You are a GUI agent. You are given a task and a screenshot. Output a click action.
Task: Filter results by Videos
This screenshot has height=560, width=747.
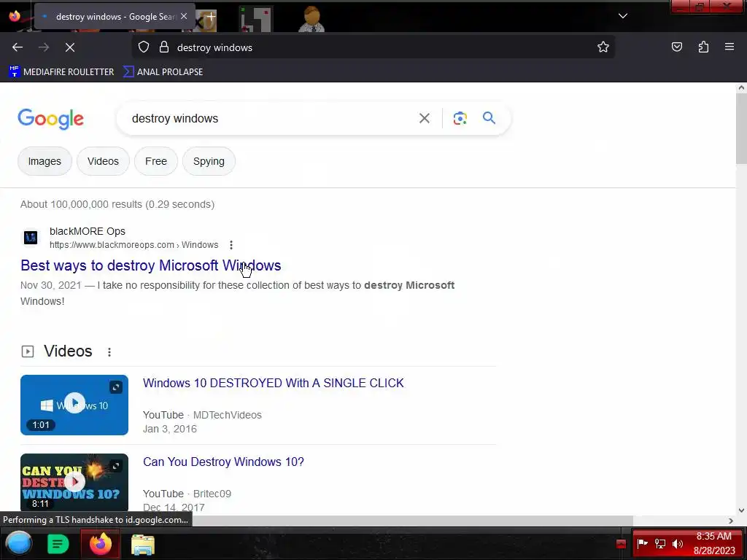pos(103,161)
